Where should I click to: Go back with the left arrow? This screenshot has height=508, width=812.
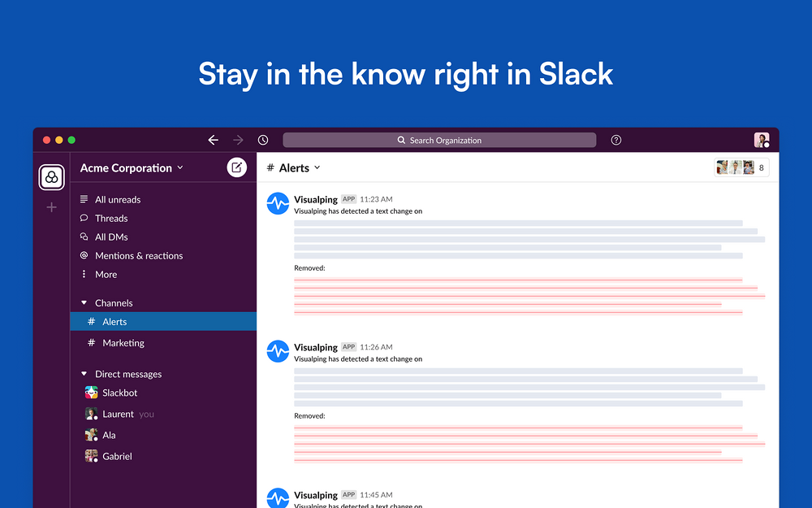click(x=213, y=140)
